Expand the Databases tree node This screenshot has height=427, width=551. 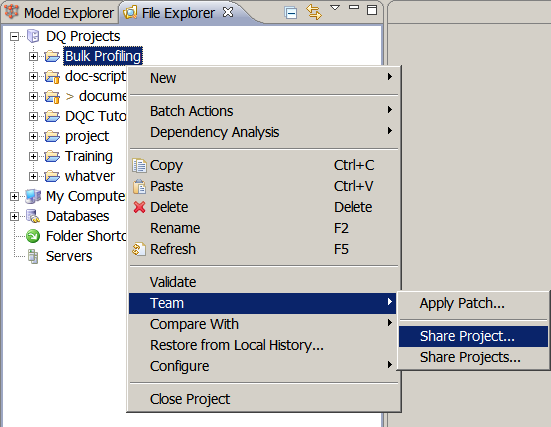pos(14,216)
